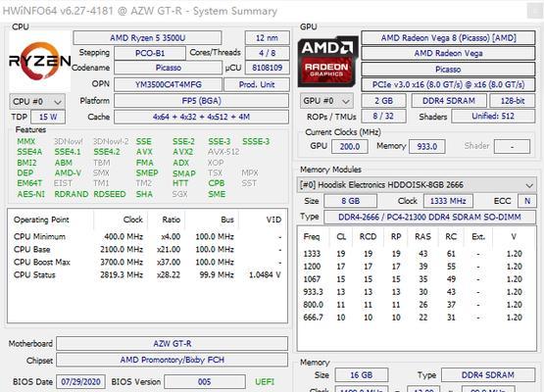Click the SSE4.2 feature flag

click(x=107, y=152)
